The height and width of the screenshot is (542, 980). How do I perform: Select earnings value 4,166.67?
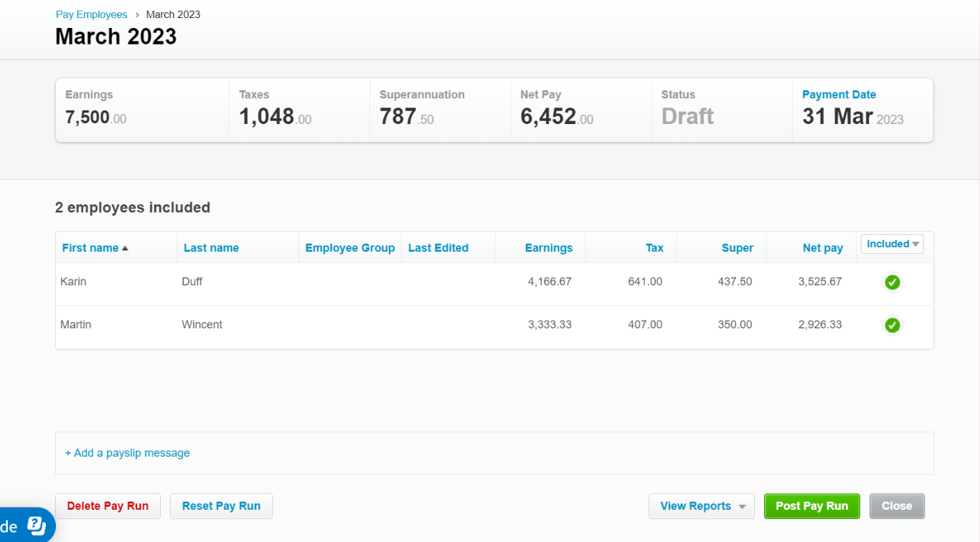click(x=550, y=282)
